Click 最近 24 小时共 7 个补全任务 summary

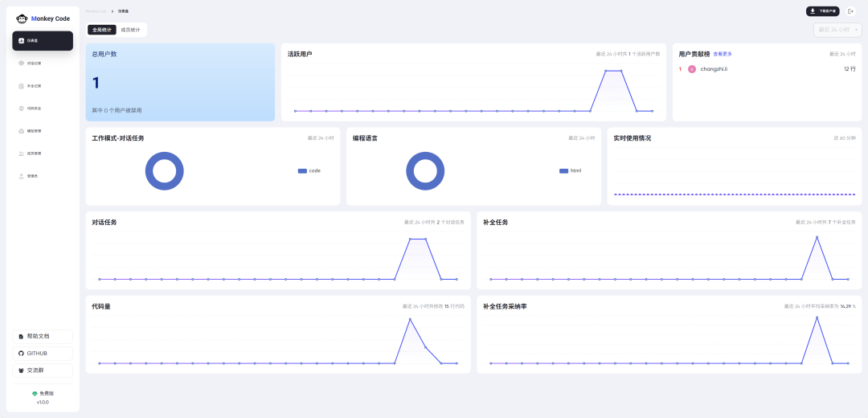coord(825,222)
